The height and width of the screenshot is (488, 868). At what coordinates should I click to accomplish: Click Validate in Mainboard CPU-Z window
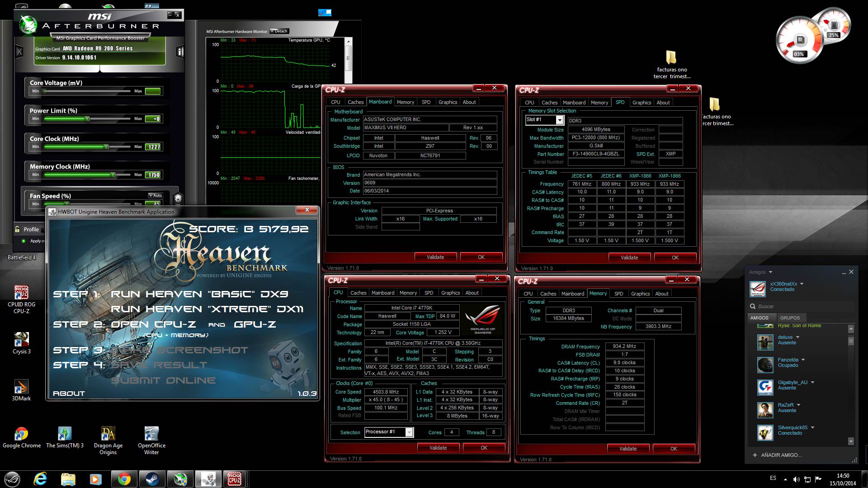(435, 257)
